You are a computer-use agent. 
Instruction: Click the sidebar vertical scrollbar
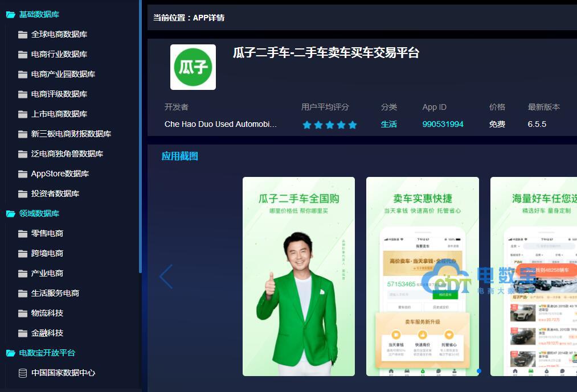click(140, 136)
